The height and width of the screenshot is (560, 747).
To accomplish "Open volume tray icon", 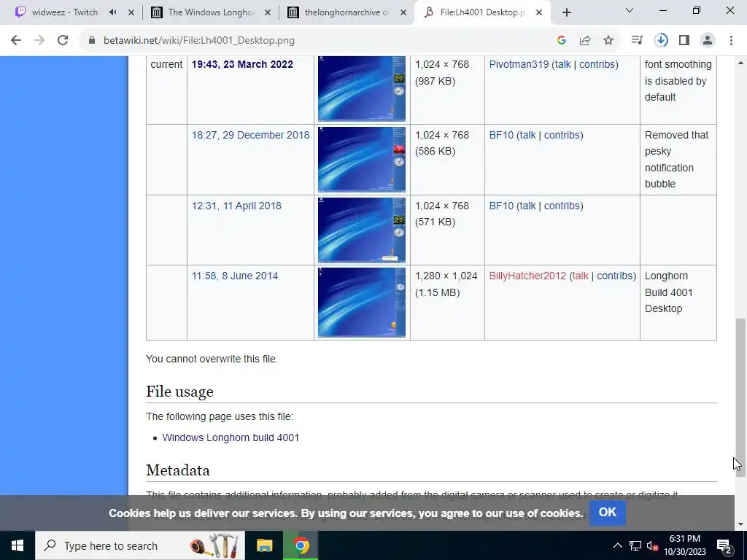I will coord(653,545).
